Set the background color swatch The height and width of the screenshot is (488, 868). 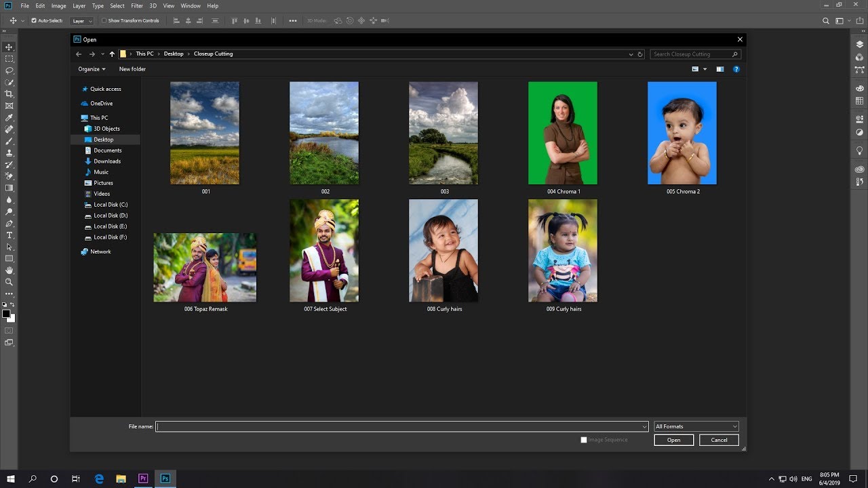12,319
